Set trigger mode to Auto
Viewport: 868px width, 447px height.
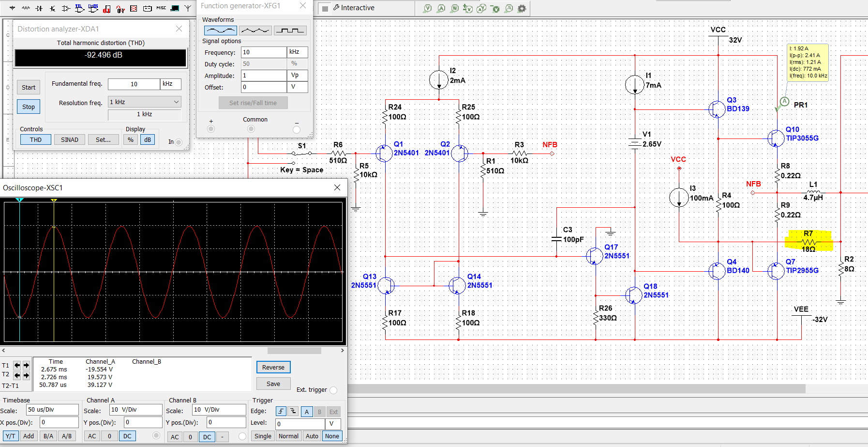[x=312, y=436]
